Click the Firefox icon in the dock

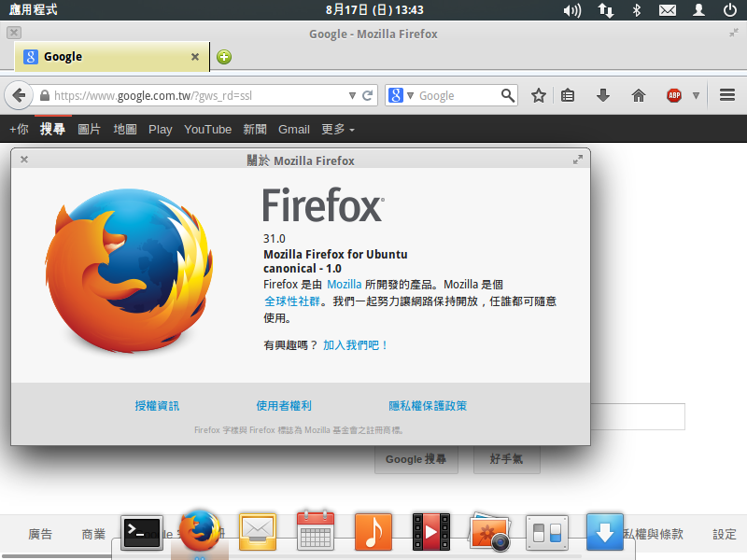point(200,530)
